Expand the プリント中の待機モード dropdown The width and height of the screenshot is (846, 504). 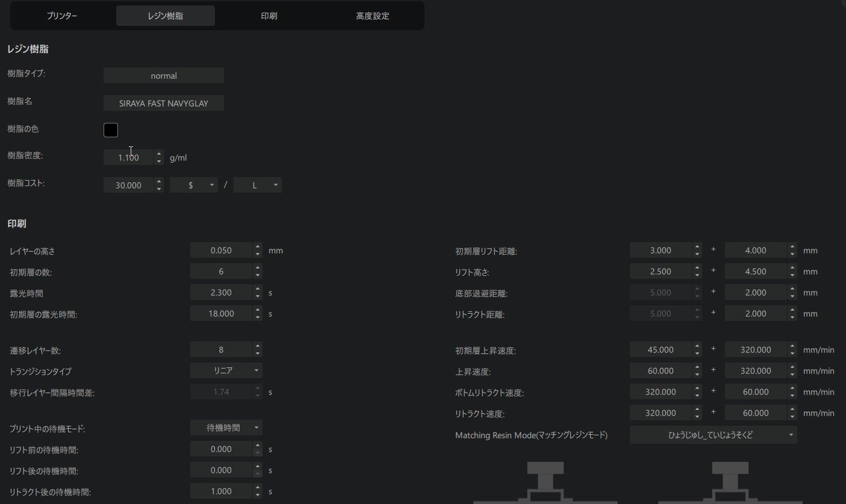[226, 428]
